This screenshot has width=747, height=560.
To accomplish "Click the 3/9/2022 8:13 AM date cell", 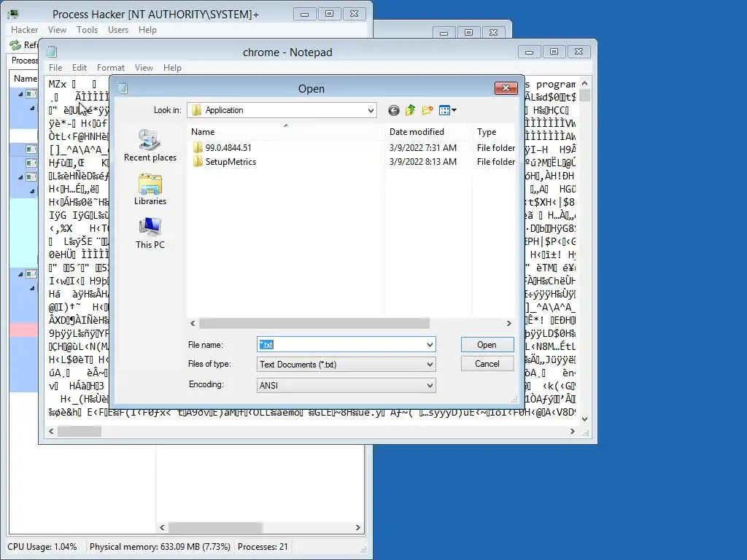I will 423,162.
